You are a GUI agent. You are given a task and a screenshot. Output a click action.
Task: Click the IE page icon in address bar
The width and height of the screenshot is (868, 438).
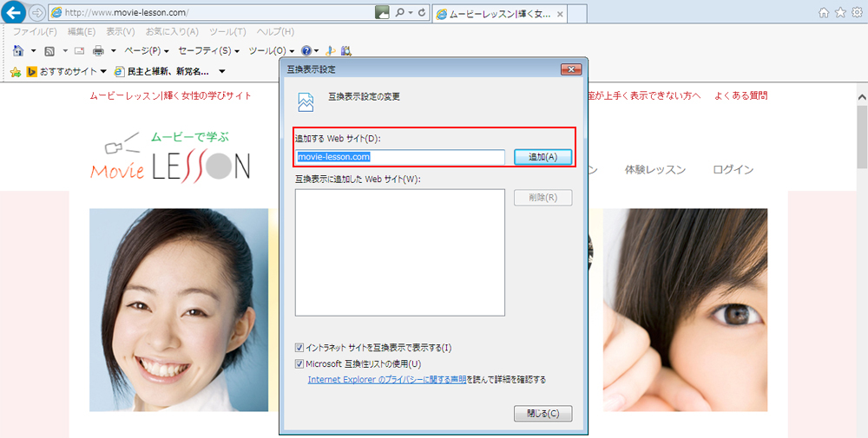pos(56,12)
